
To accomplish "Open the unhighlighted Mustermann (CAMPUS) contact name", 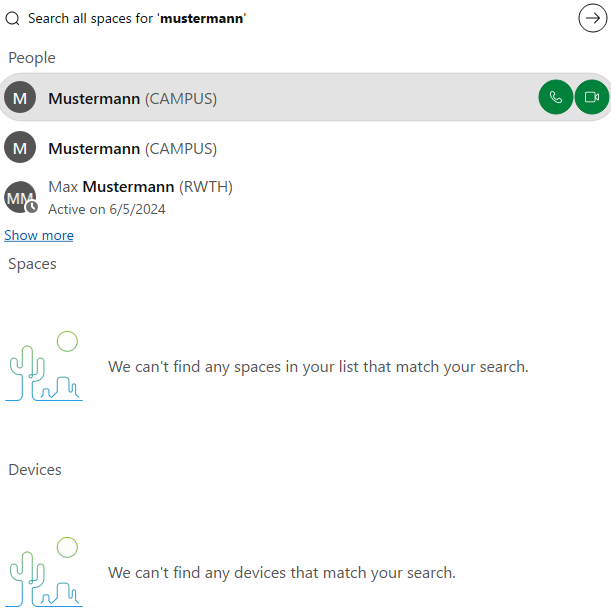I will [132, 149].
